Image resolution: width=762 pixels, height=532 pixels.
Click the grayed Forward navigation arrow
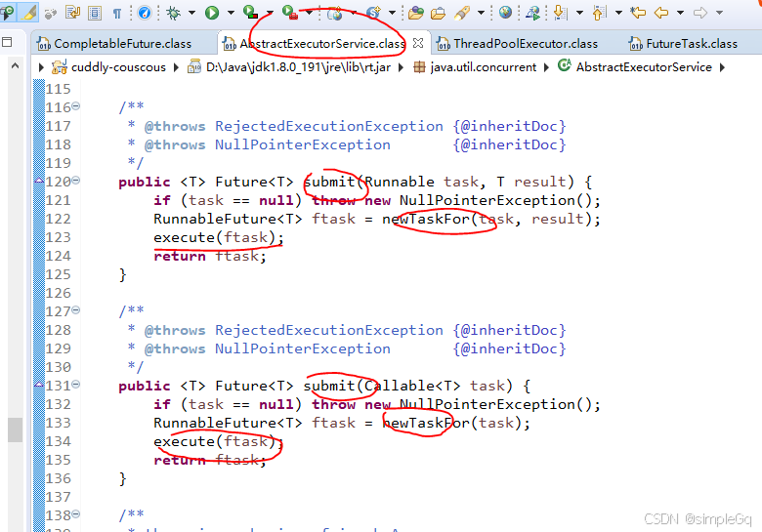[x=700, y=13]
